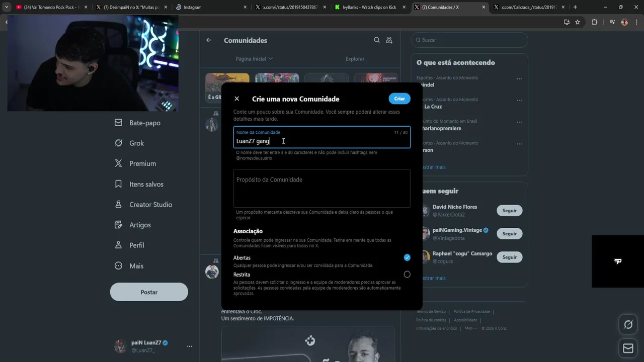Open the floating messages envelope button
This screenshot has width=644, height=362.
click(628, 348)
